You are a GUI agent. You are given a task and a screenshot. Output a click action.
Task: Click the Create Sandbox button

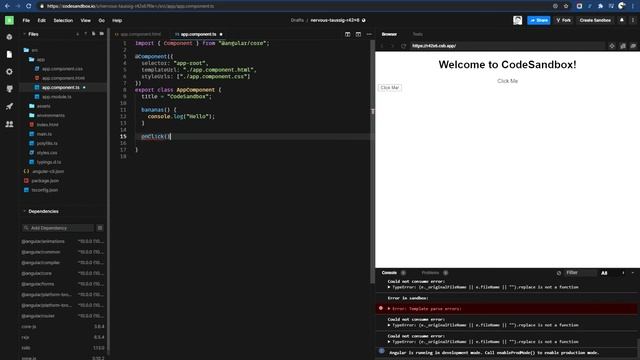point(595,20)
